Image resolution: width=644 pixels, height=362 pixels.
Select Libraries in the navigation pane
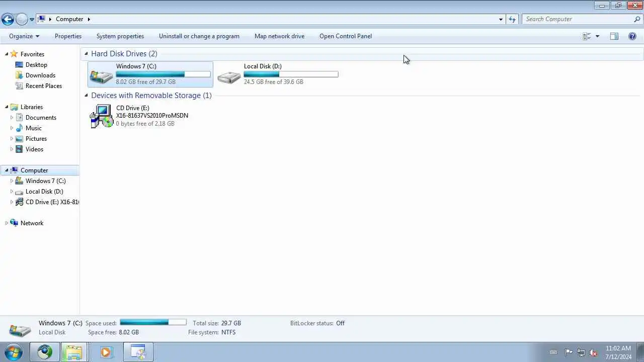point(32,107)
